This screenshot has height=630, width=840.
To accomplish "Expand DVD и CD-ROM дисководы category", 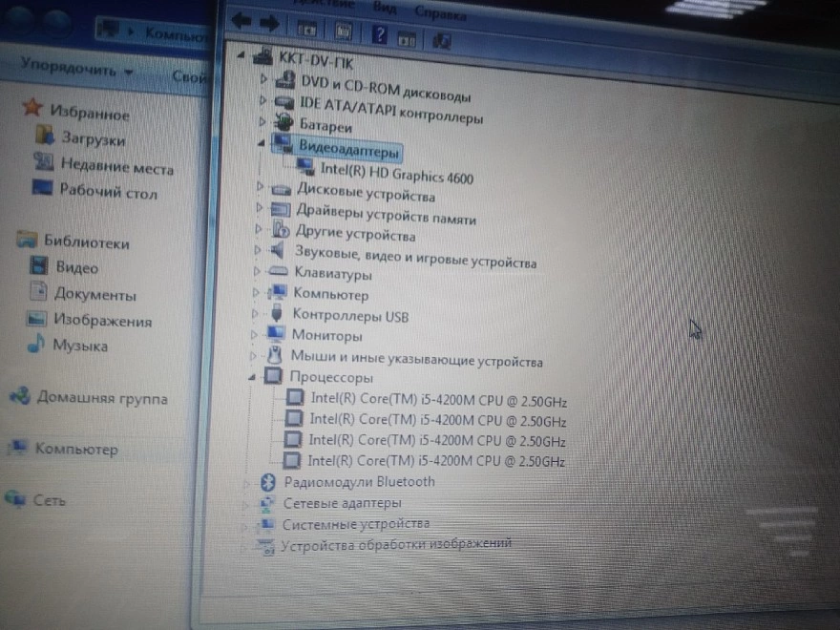I will (263, 78).
